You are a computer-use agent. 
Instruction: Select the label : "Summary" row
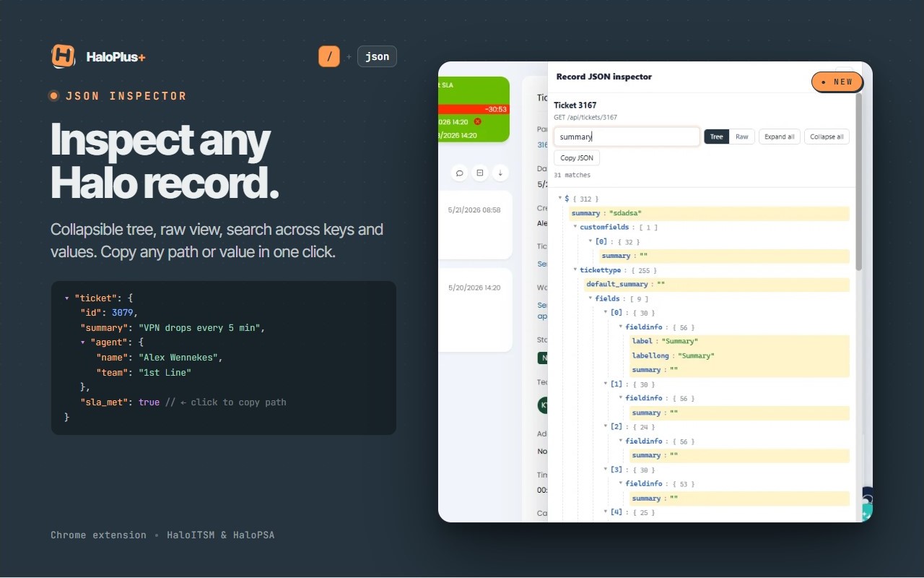click(x=739, y=341)
